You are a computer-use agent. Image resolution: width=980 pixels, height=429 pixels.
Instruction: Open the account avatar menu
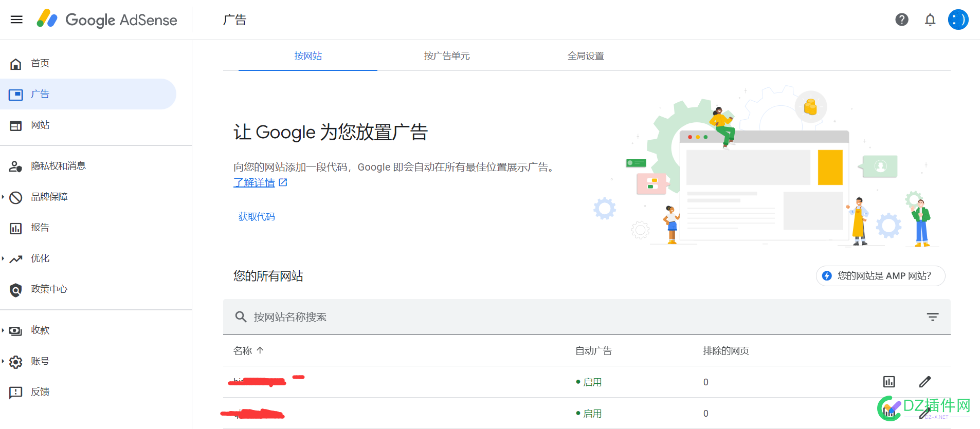coord(958,20)
